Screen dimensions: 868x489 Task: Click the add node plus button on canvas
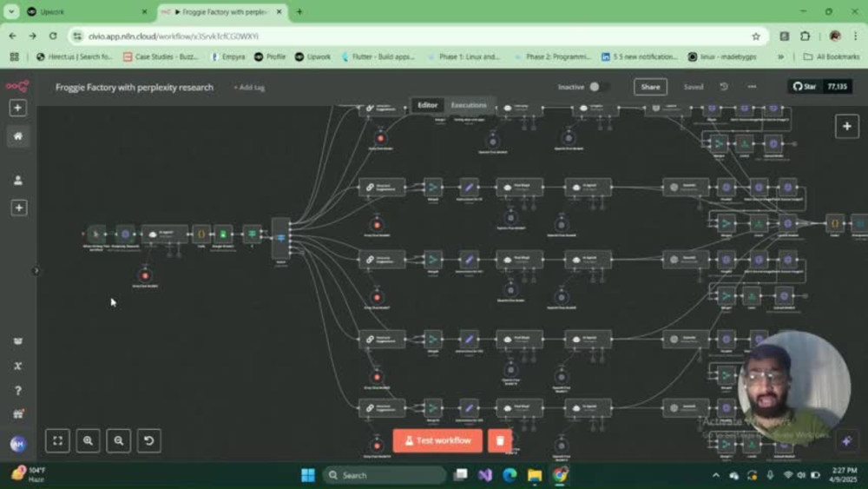pyautogui.click(x=847, y=126)
